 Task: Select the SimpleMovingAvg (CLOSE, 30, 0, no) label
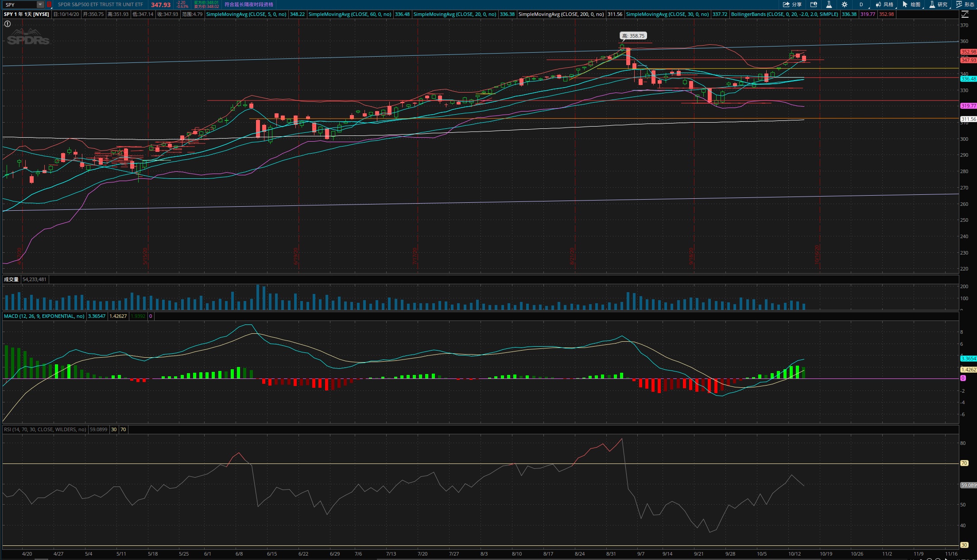pyautogui.click(x=667, y=14)
